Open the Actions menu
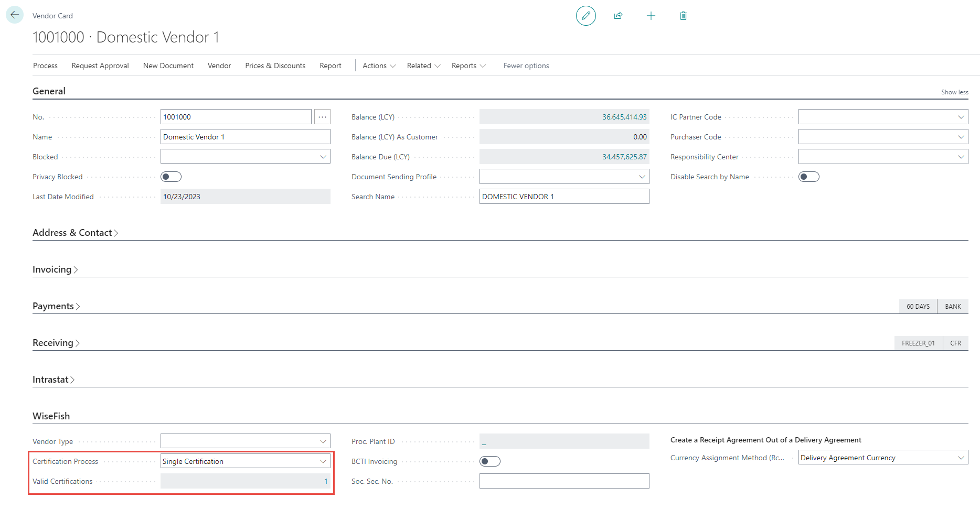 pyautogui.click(x=379, y=66)
